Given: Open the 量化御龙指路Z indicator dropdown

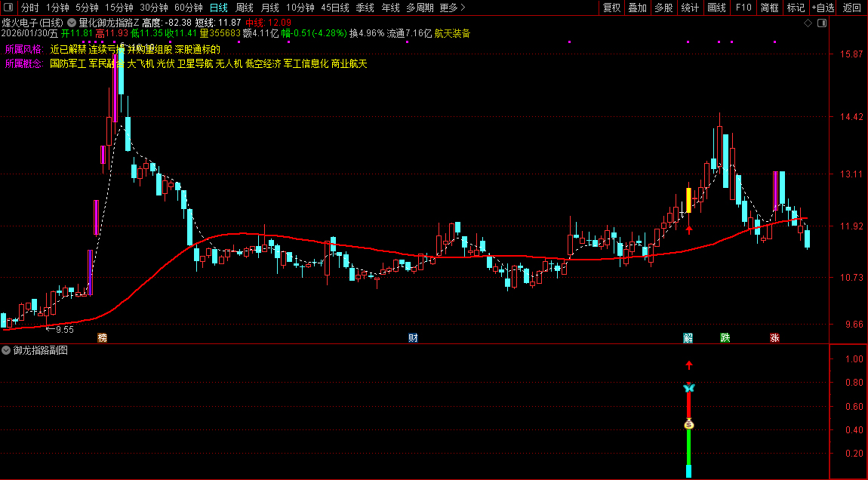Looking at the screenshot, I should pyautogui.click(x=72, y=23).
